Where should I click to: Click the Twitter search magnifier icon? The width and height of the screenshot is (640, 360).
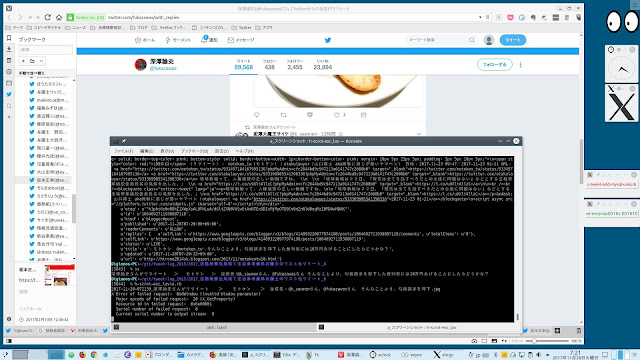(472, 40)
